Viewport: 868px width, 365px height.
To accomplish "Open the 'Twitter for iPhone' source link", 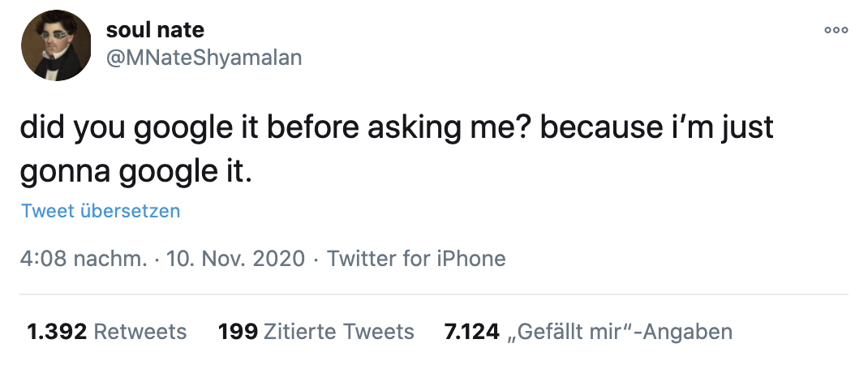I will point(416,259).
